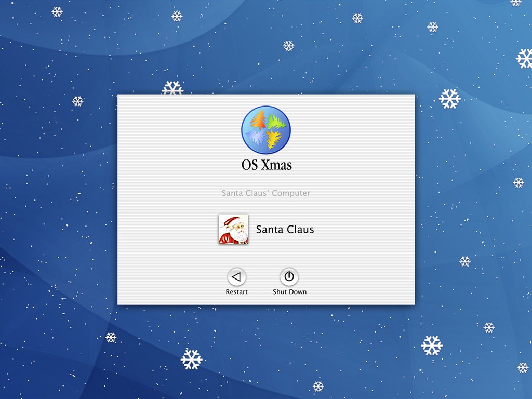Click the Santa Claus' Computer label
The image size is (532, 399).
pyautogui.click(x=266, y=193)
